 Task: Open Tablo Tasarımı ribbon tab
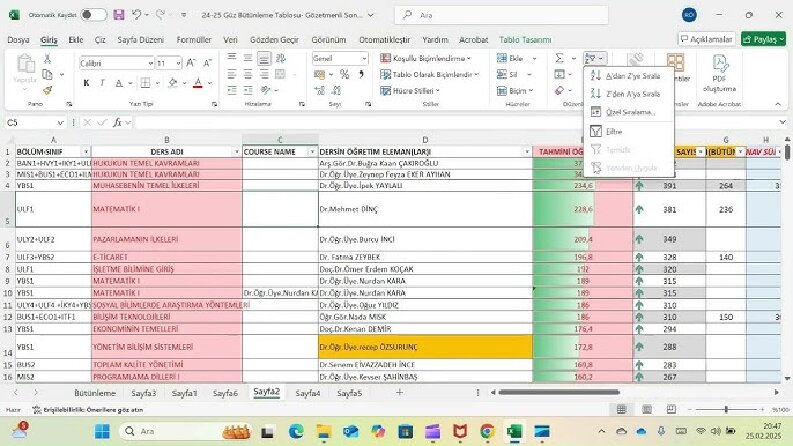point(525,39)
